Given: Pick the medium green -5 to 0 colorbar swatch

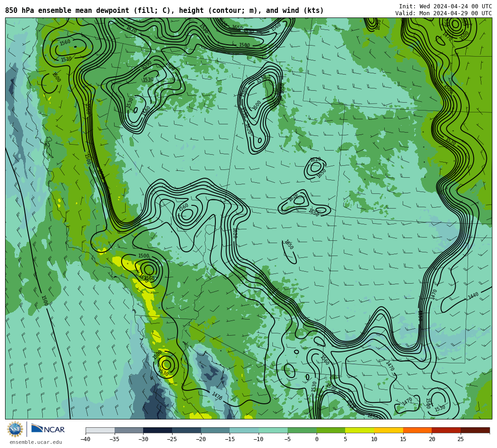Looking at the screenshot, I should (302, 430).
